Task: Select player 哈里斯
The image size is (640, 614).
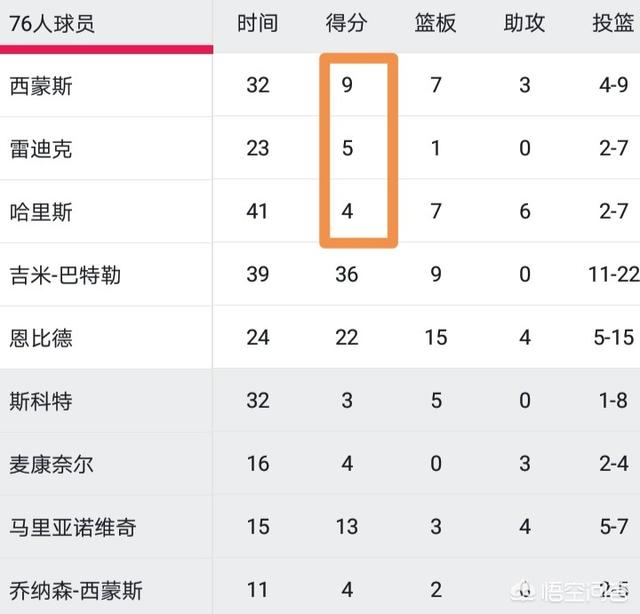Action: (x=41, y=212)
